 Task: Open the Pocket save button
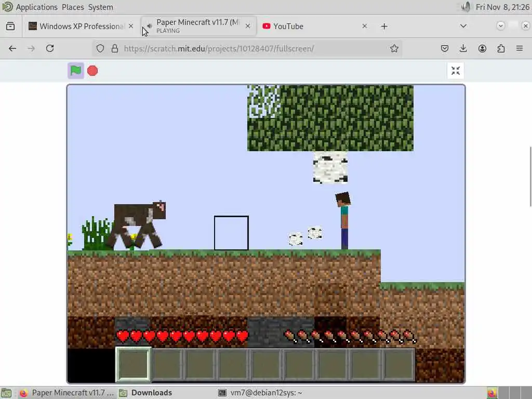pyautogui.click(x=445, y=48)
